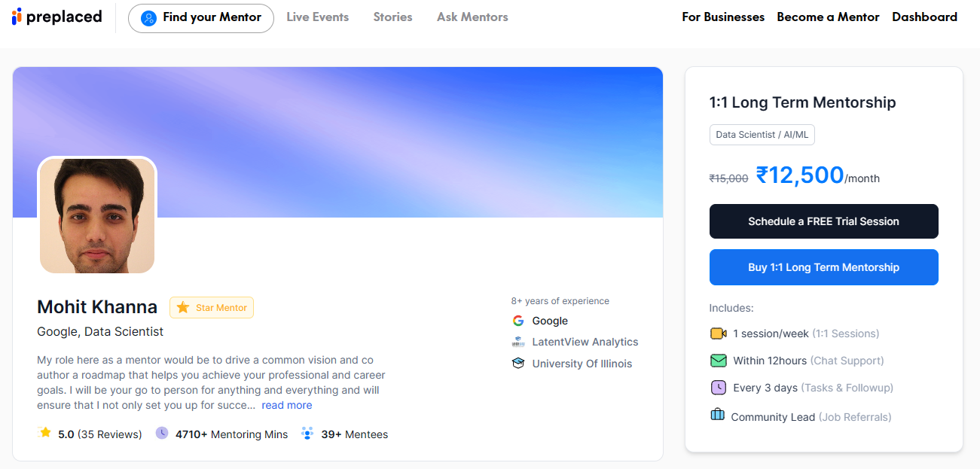This screenshot has height=469, width=980.
Task: Click the briefcase icon beside Community Lead
Action: [717, 415]
